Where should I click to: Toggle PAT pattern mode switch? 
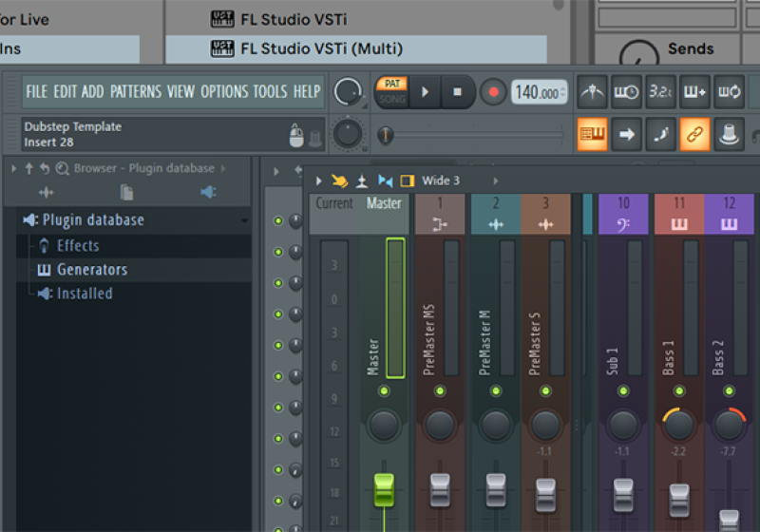point(391,85)
